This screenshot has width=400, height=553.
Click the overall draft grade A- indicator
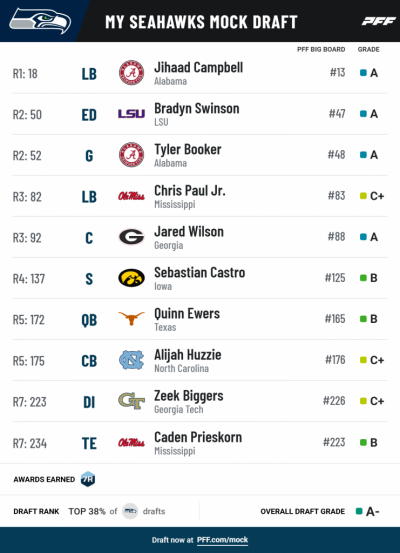pyautogui.click(x=367, y=511)
